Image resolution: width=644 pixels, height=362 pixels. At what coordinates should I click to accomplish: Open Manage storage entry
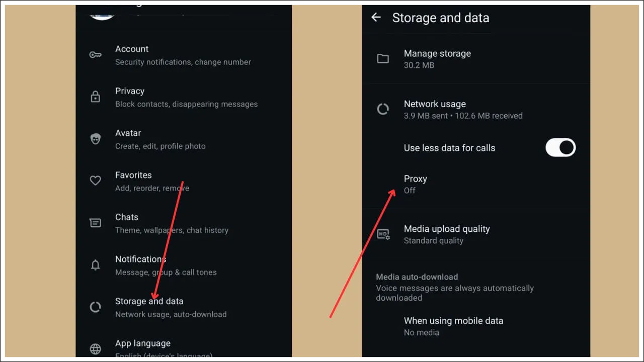pos(437,59)
